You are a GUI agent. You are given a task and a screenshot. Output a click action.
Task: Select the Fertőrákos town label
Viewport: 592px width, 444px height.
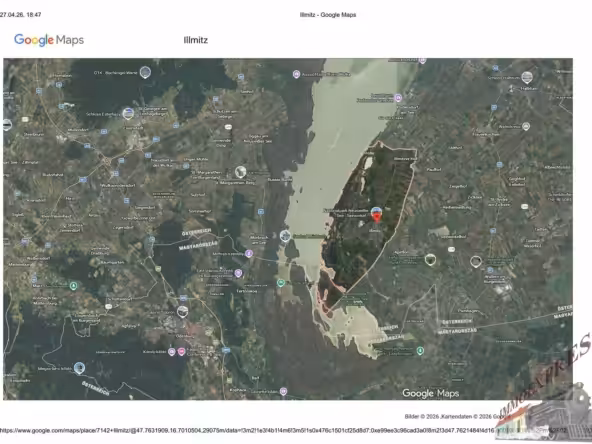(x=246, y=291)
